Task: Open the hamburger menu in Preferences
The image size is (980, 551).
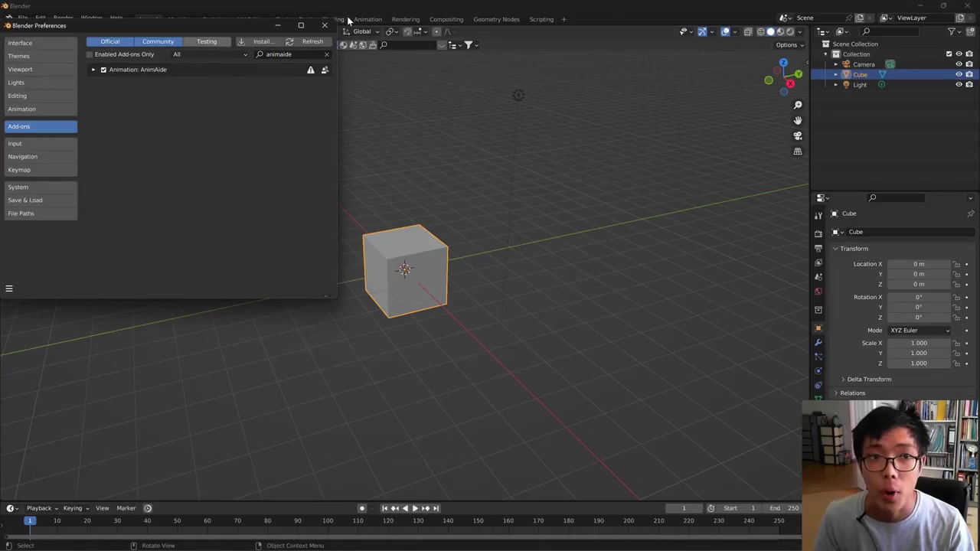Action: click(x=9, y=289)
